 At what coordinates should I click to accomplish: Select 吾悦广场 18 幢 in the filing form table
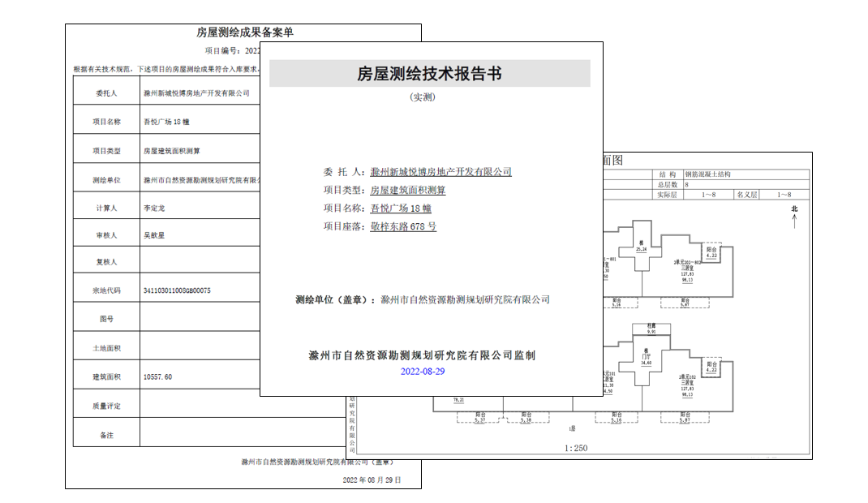166,122
